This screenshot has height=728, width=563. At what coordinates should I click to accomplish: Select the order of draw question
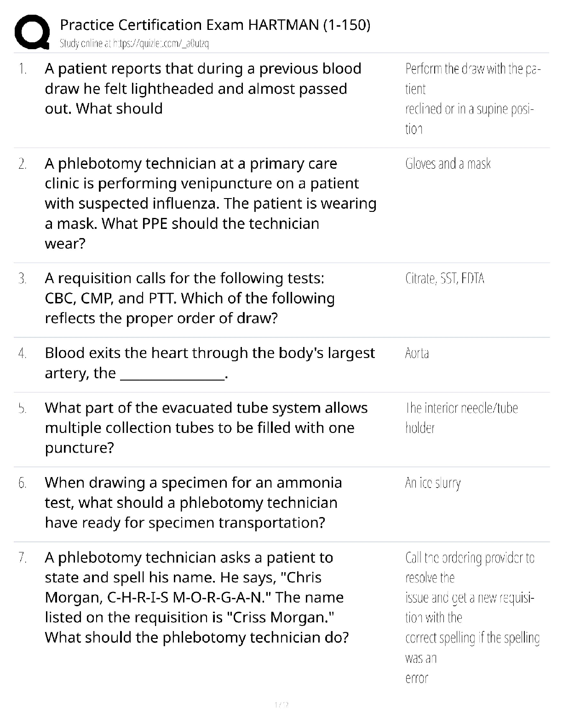tap(190, 298)
